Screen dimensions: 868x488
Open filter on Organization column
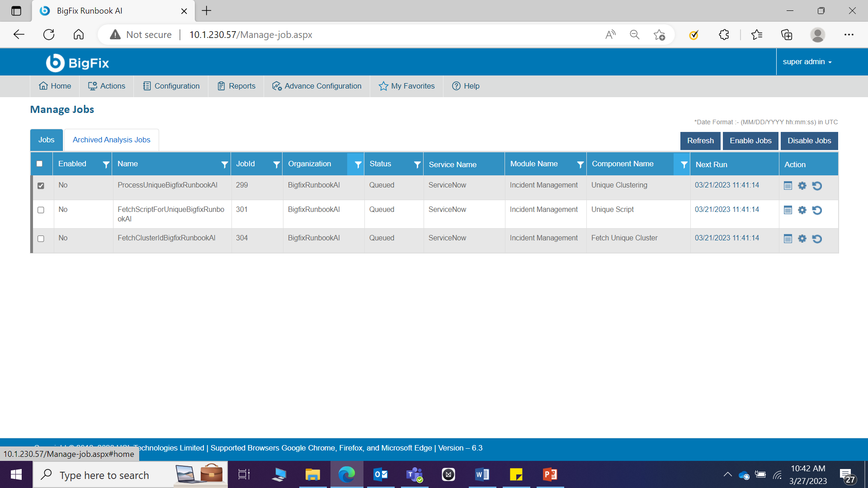(358, 165)
